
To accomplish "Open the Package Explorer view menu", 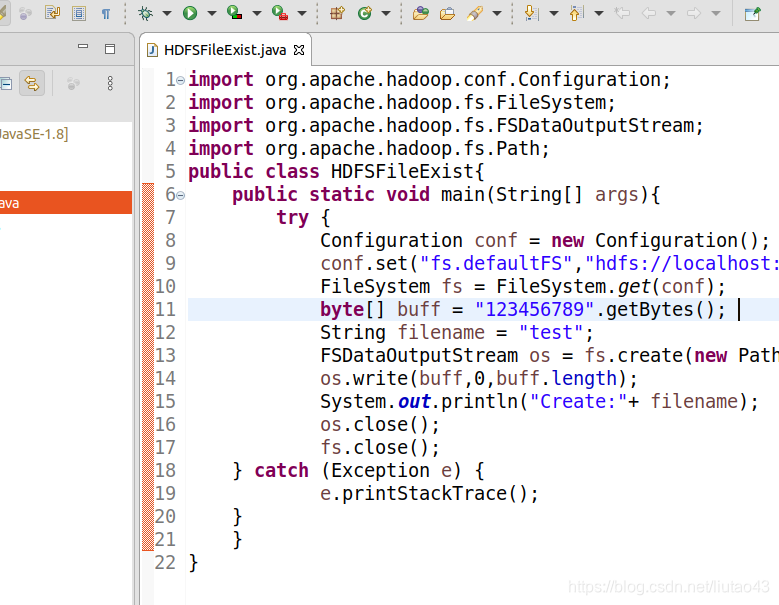I will click(110, 83).
